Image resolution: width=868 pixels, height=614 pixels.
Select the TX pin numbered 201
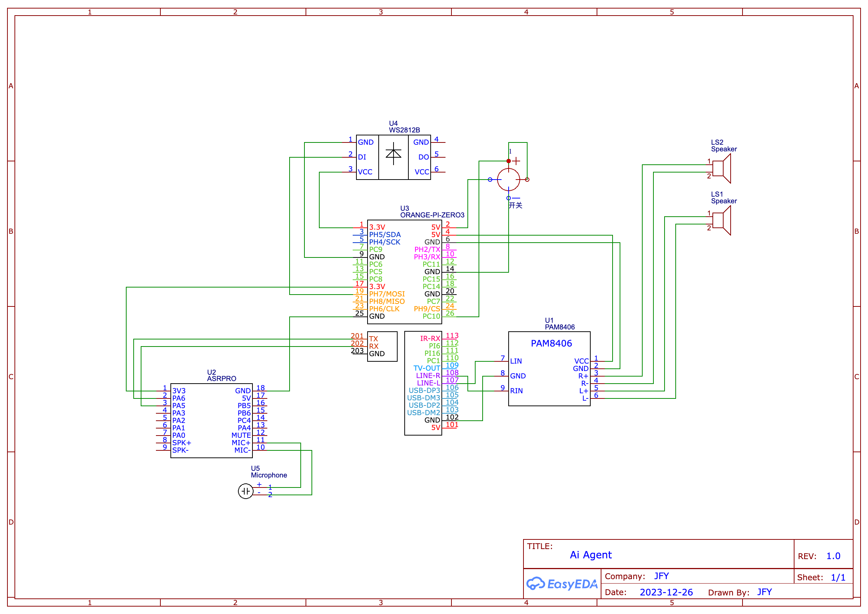click(373, 339)
